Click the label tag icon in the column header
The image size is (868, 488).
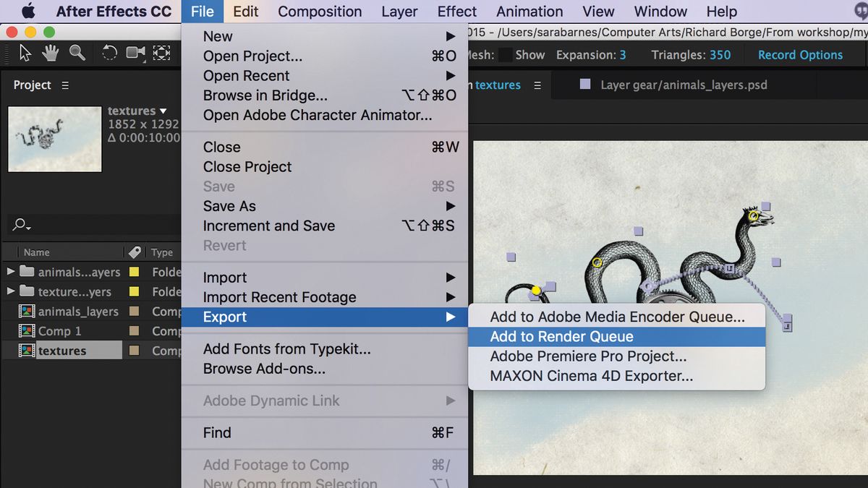[x=134, y=252]
